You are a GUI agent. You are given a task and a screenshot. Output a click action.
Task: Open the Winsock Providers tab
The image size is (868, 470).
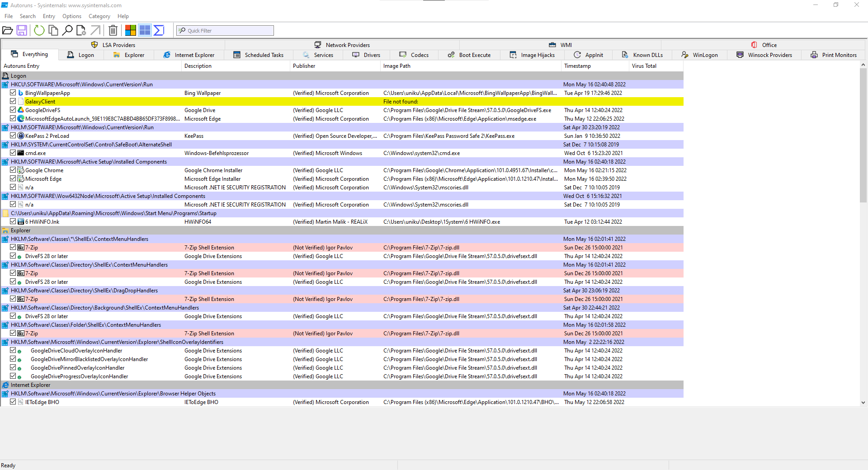pyautogui.click(x=764, y=55)
